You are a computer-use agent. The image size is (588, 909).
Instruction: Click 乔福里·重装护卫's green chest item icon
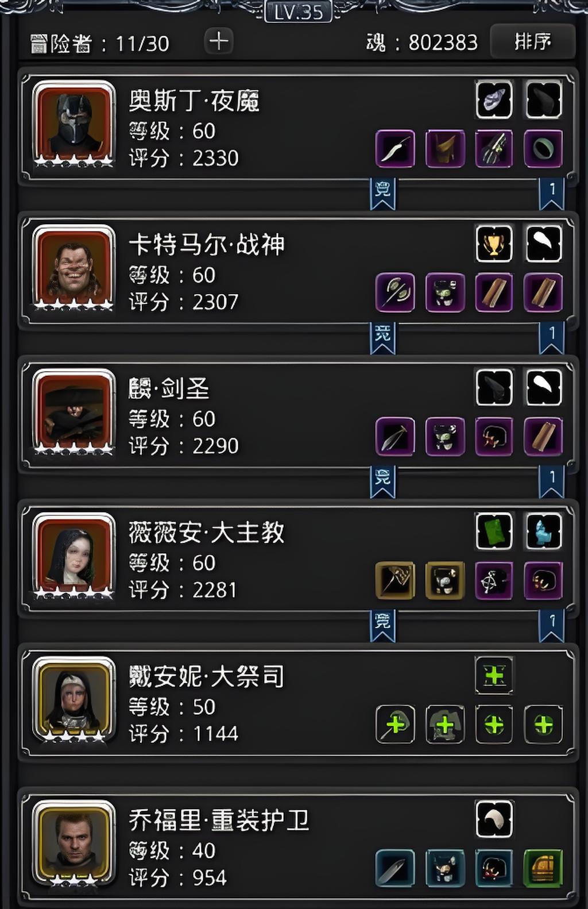click(x=543, y=868)
